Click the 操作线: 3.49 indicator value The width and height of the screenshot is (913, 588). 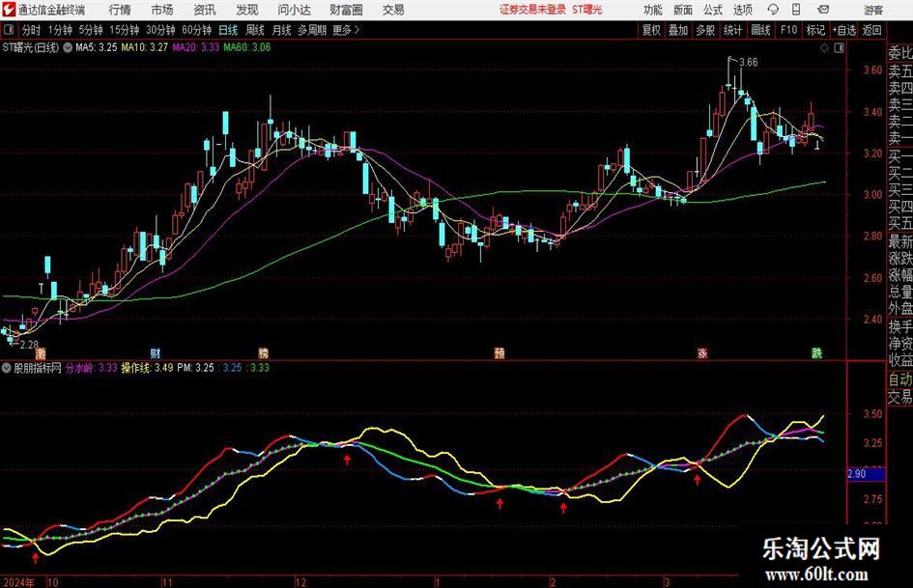point(147,368)
